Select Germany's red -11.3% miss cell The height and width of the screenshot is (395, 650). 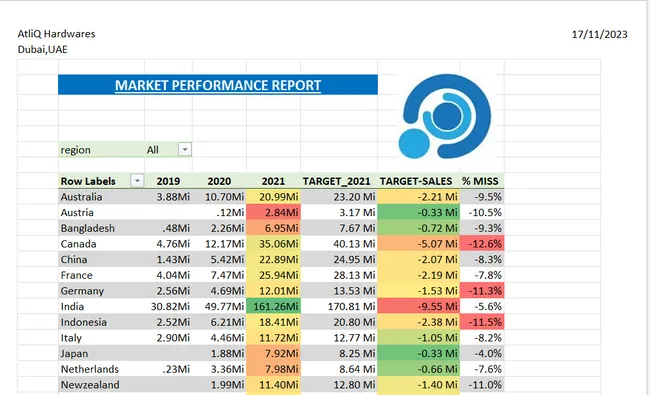[x=482, y=291]
